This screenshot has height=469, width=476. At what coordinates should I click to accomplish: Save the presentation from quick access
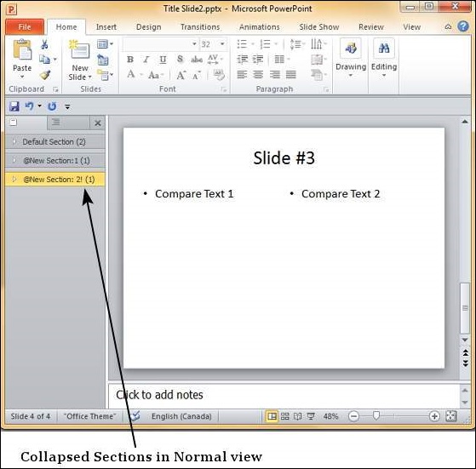(x=14, y=106)
